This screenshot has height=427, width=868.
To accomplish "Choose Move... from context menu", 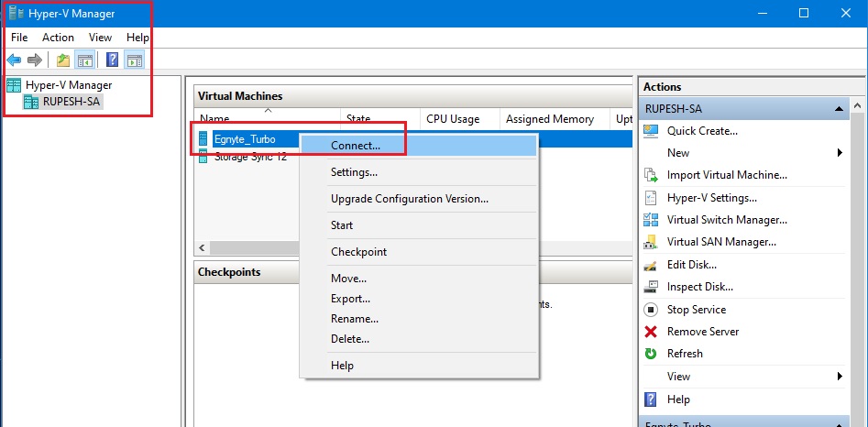I will 419,279.
